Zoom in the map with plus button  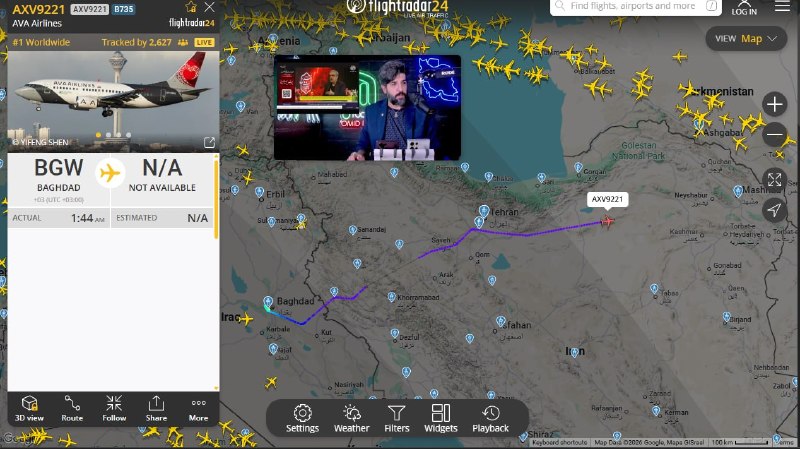click(x=774, y=104)
